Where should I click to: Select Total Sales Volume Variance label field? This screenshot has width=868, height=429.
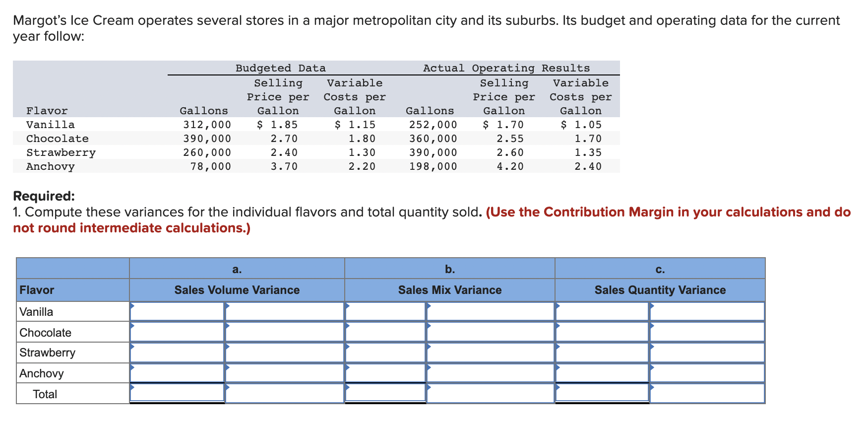(285, 393)
